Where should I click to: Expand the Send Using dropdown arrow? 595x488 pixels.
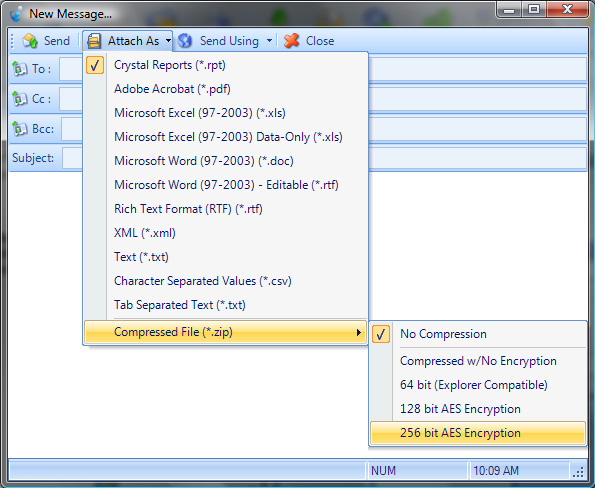click(269, 40)
